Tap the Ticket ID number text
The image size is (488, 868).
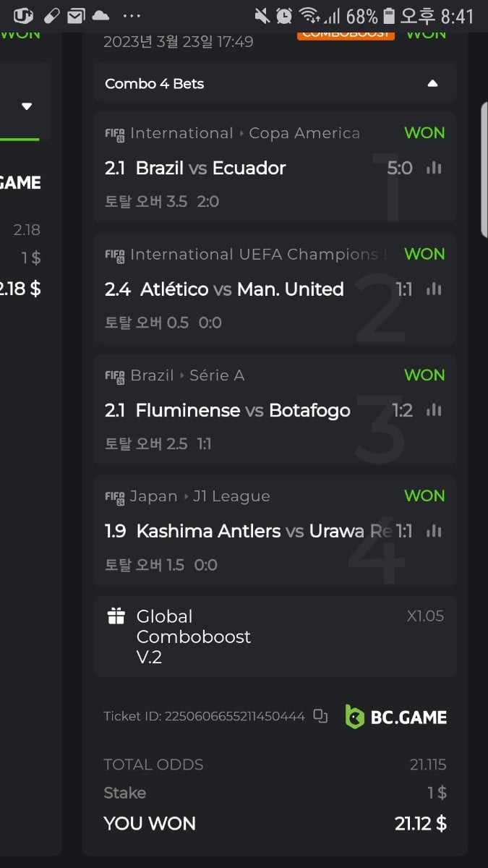point(234,717)
